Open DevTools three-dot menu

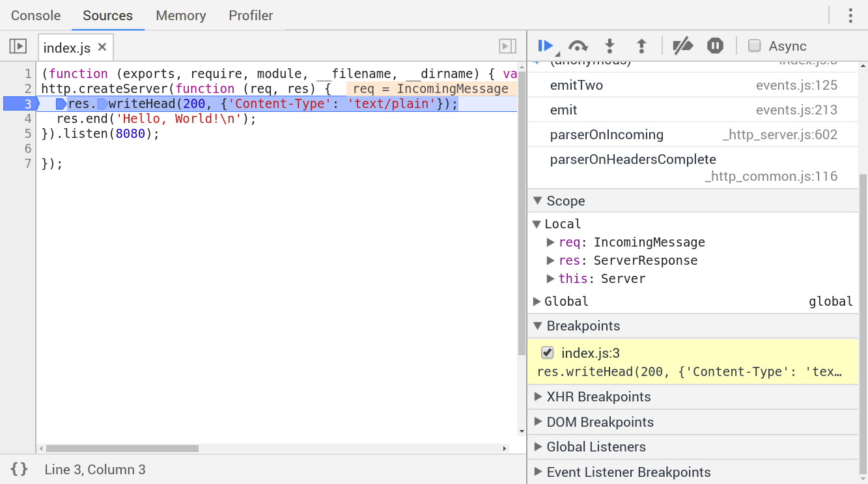tap(850, 16)
